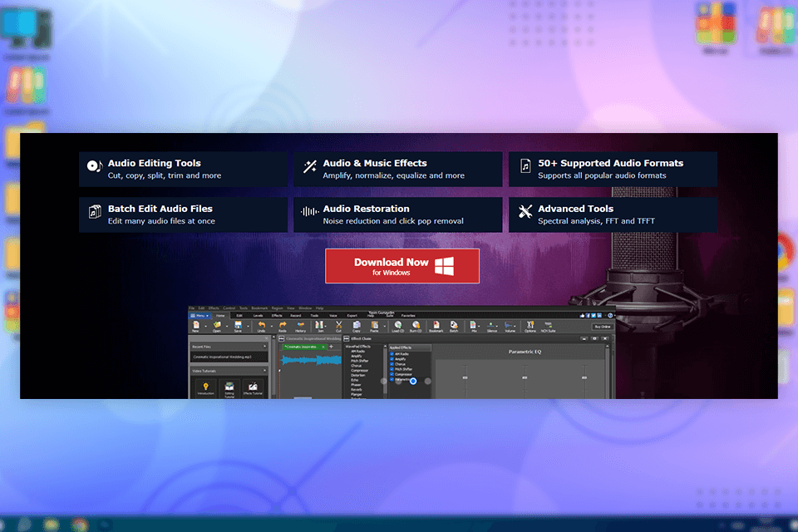Click the Burn CD toolbar icon
Viewport: 798px width, 532px height.
[x=416, y=326]
